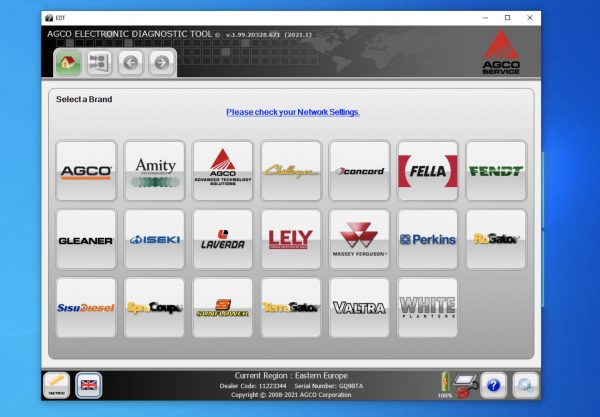Pick the Concord brand
This screenshot has width=600, height=417.
click(x=359, y=171)
